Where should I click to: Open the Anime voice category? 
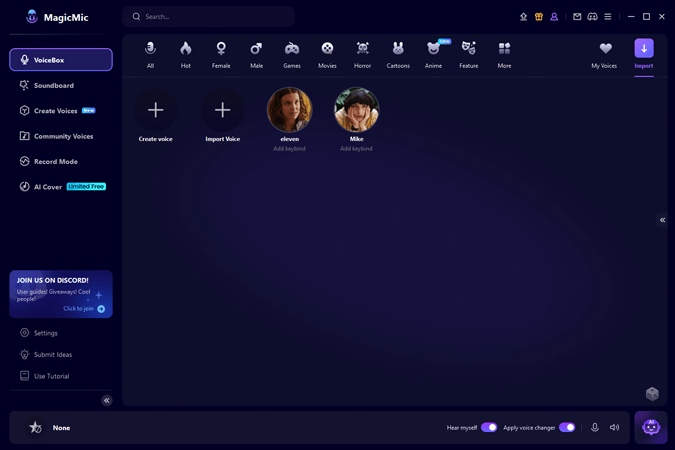point(433,54)
